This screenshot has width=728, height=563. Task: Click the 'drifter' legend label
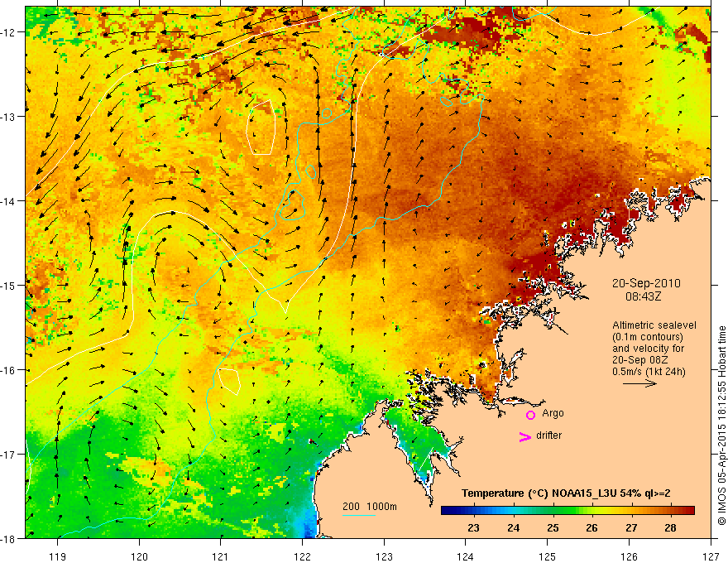[x=548, y=435]
